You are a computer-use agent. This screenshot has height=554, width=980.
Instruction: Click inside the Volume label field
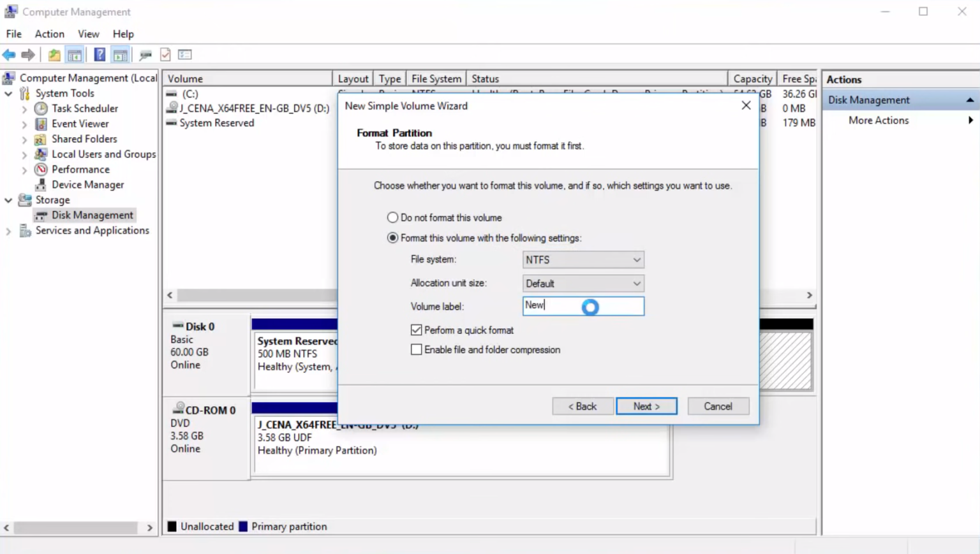(x=561, y=306)
